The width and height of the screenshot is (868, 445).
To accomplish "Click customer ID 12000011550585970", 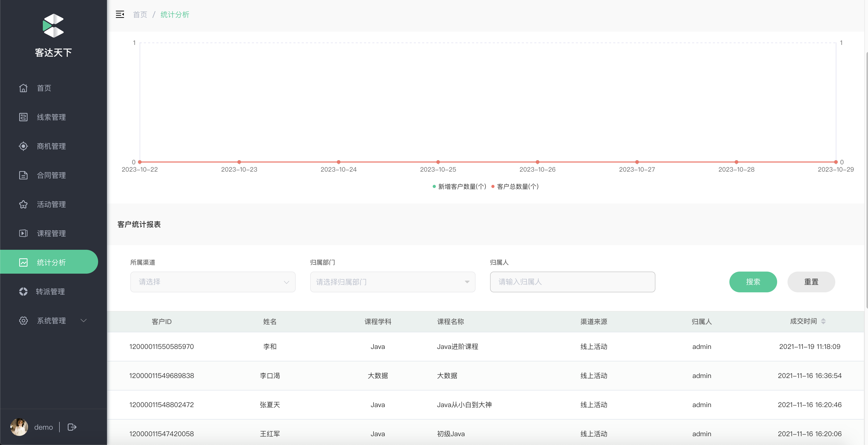I will (161, 347).
